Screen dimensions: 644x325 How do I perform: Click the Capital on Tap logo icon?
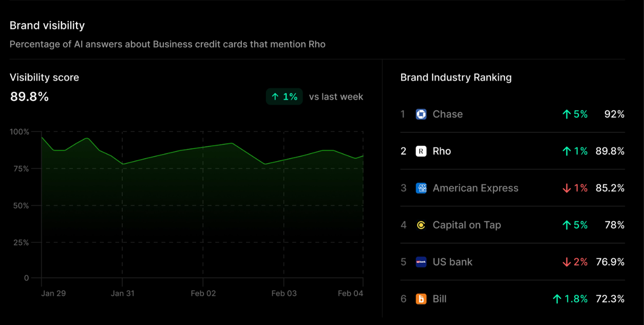click(x=421, y=225)
